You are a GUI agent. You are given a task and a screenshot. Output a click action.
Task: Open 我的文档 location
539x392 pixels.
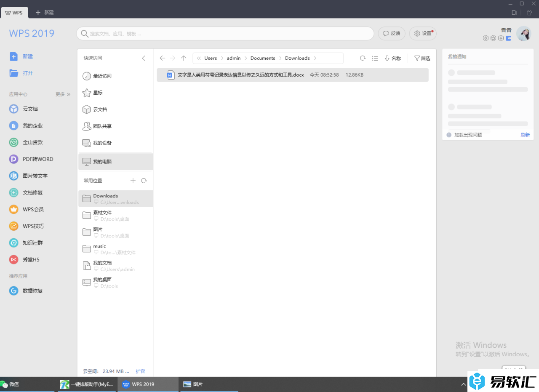pyautogui.click(x=115, y=266)
